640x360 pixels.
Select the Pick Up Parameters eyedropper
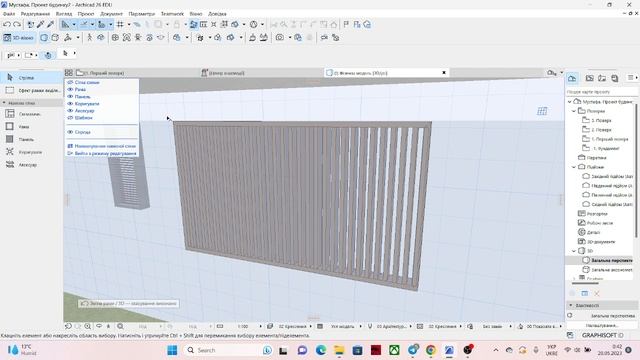[x=40, y=24]
